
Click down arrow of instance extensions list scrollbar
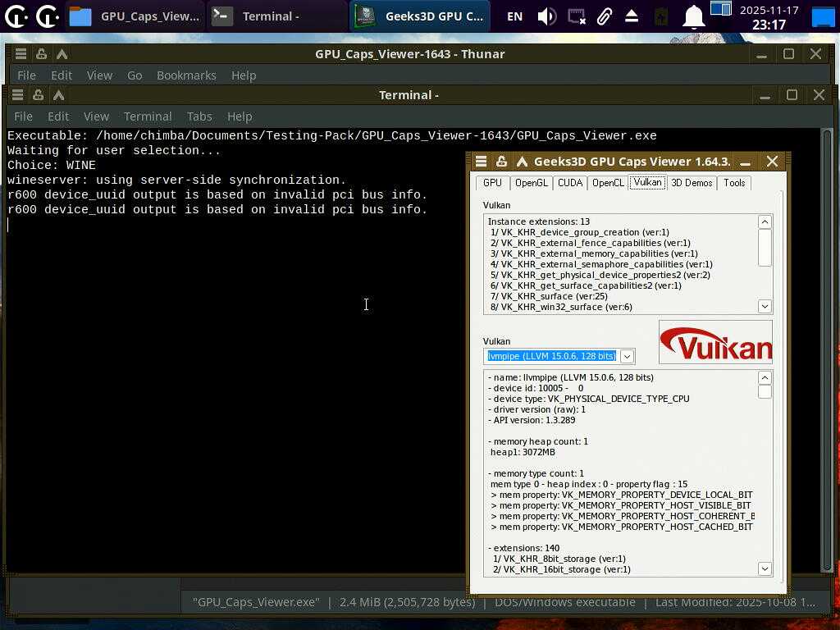(765, 307)
